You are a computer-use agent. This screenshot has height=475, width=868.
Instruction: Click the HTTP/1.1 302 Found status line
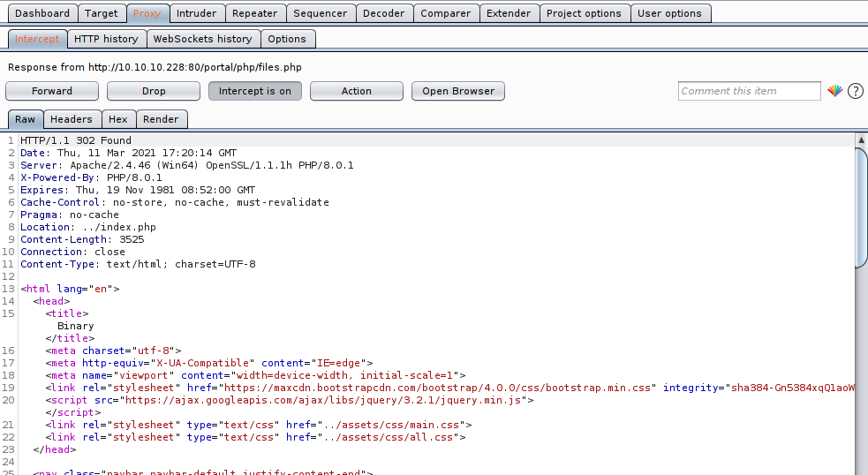(76, 140)
